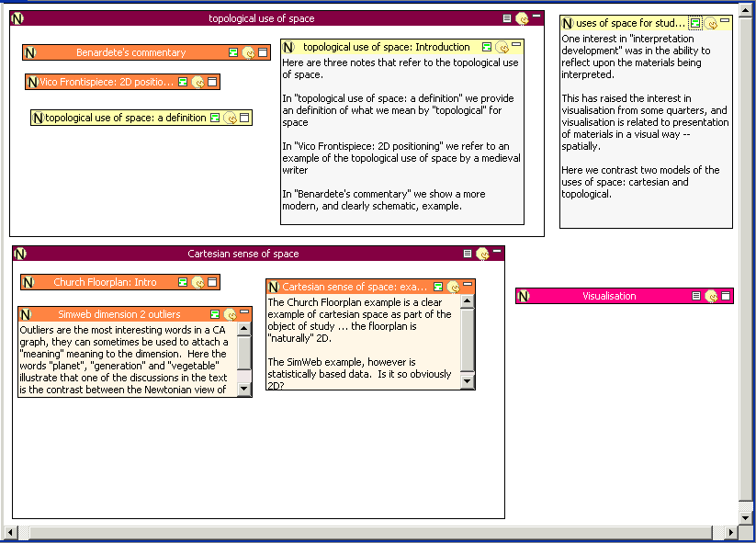Expand the Benardete's commentary note
The height and width of the screenshot is (543, 756).
(263, 52)
